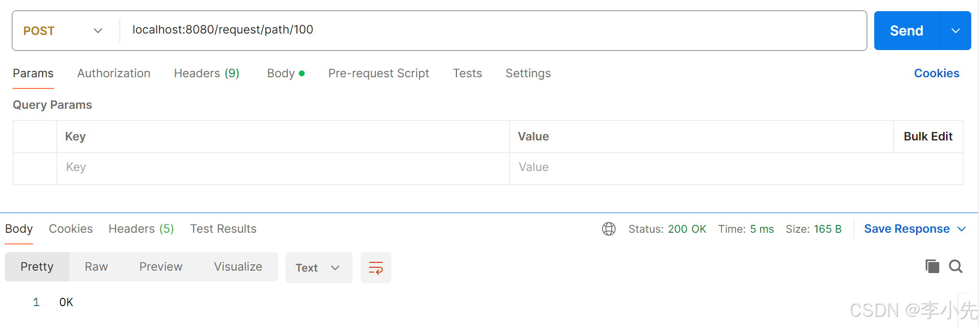This screenshot has width=980, height=327.
Task: Open the request Headers (9) tab
Action: click(206, 73)
